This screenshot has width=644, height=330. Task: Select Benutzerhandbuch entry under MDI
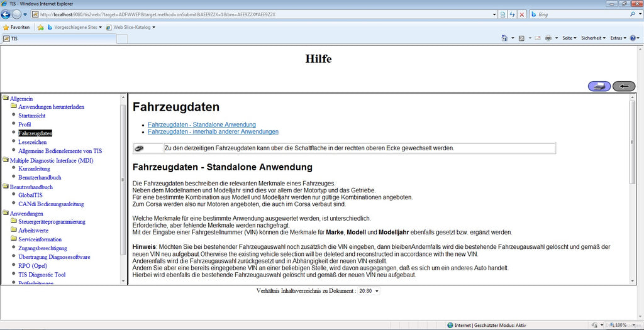(x=40, y=178)
